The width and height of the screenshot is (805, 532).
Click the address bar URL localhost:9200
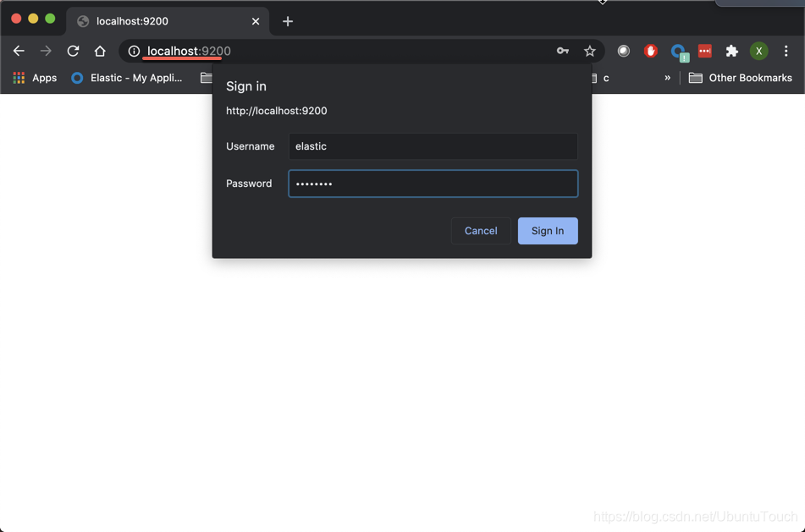coord(189,51)
